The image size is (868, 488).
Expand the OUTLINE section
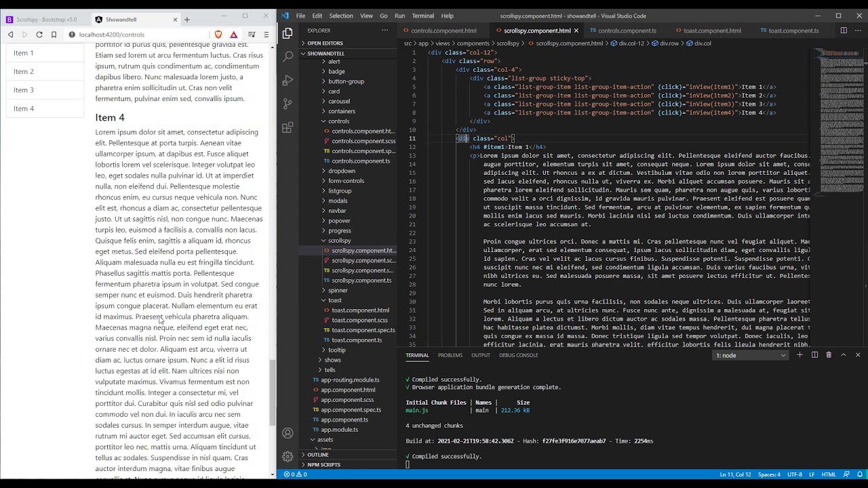(317, 455)
